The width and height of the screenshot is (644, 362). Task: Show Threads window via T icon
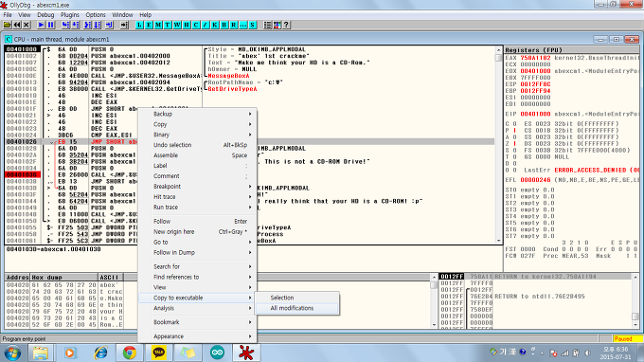pos(168,25)
